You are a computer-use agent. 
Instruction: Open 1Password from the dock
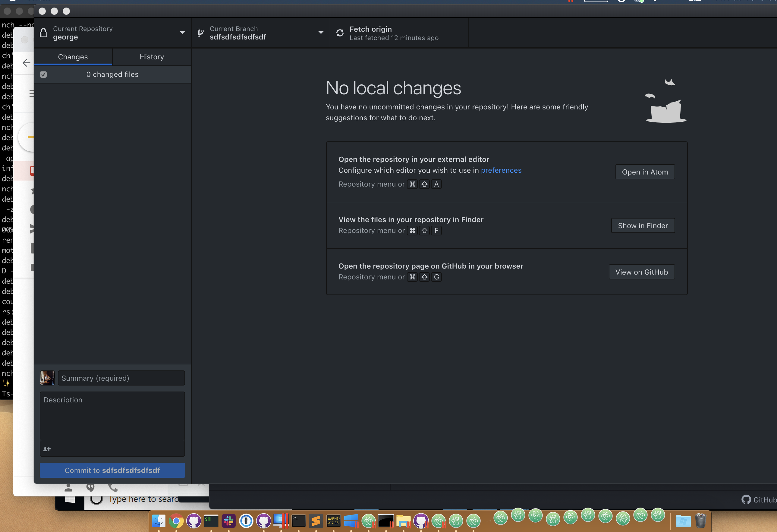tap(246, 521)
